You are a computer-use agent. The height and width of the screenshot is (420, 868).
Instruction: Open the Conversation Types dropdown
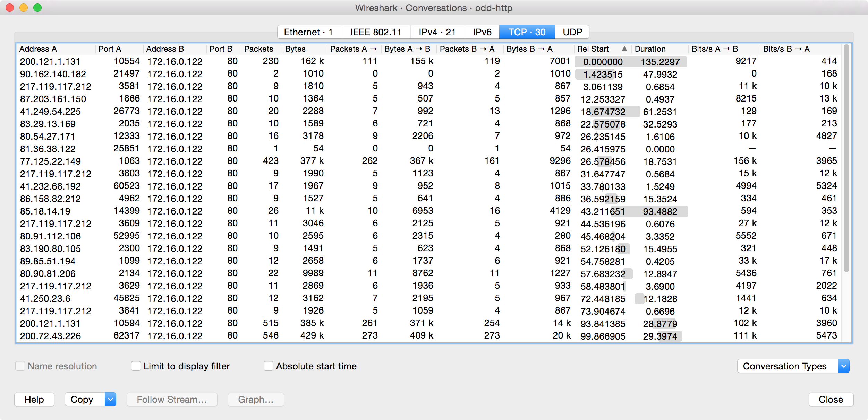pyautogui.click(x=793, y=366)
